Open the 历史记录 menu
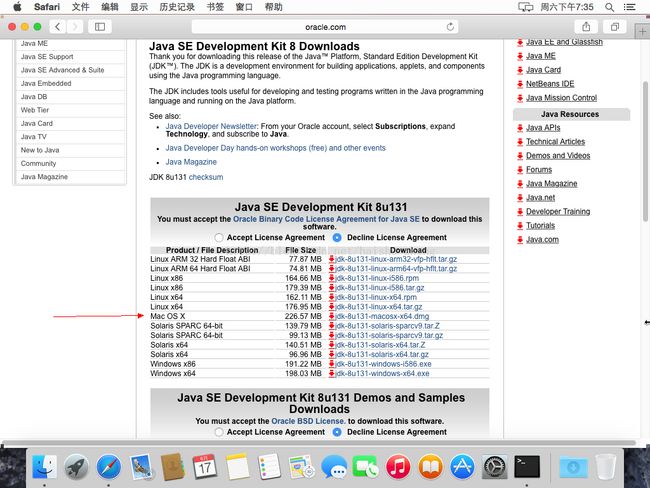Viewport: 650px width, 488px height. point(177,7)
